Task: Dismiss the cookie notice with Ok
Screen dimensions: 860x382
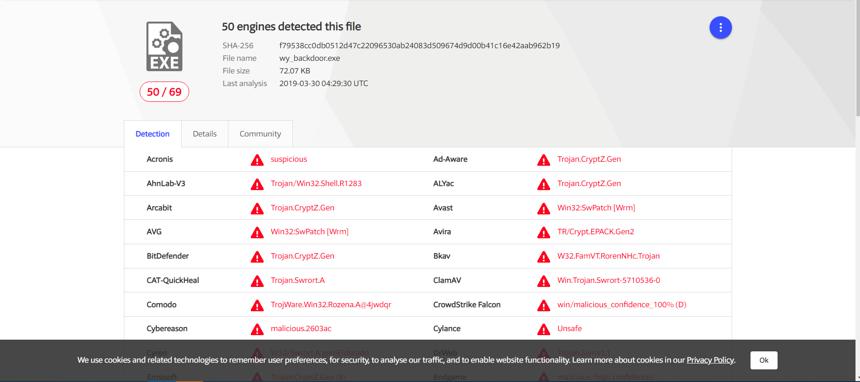Action: (763, 360)
